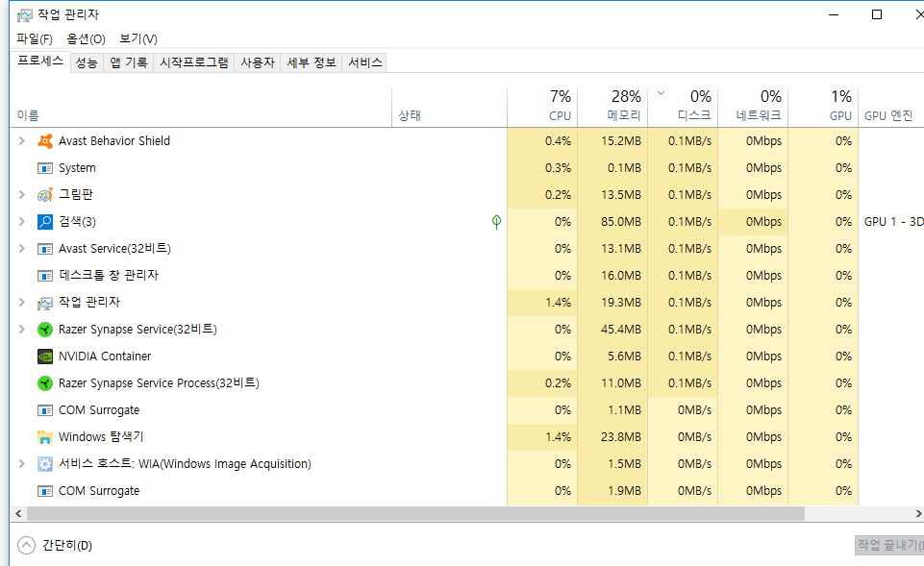Click the horizontal scrollbar left arrow
Image resolution: width=924 pixels, height=566 pixels.
tap(18, 513)
